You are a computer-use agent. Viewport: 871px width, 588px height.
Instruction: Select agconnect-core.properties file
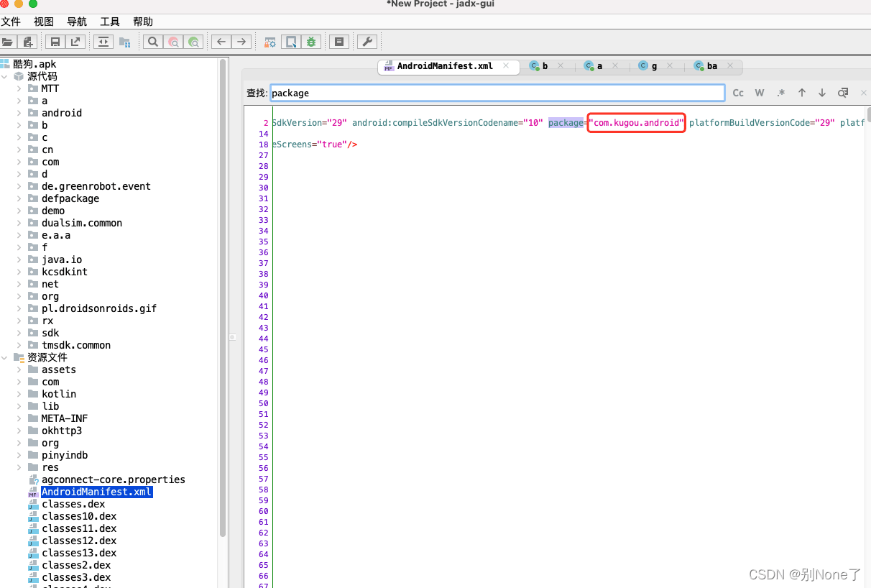[113, 479]
